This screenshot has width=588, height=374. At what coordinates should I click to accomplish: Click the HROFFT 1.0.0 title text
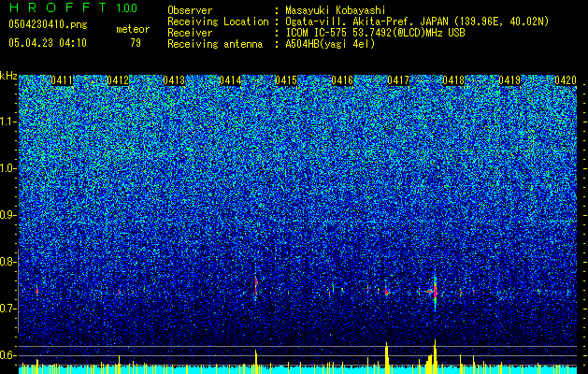(x=73, y=7)
